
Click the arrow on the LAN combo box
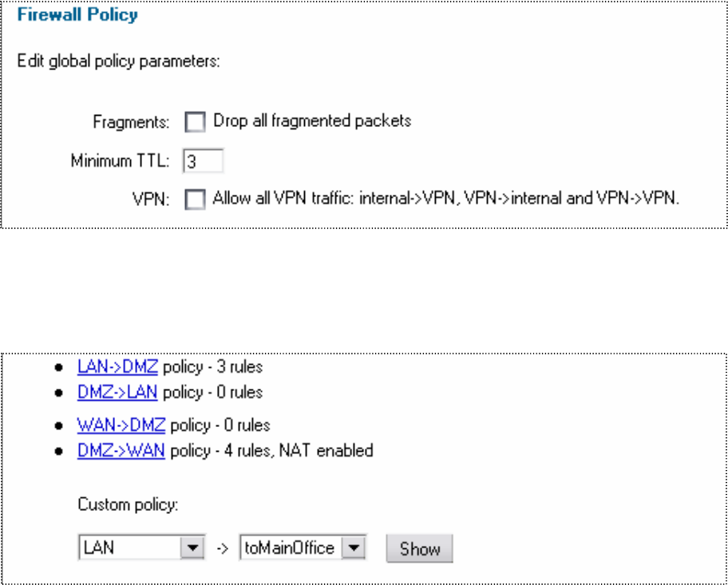pos(190,549)
